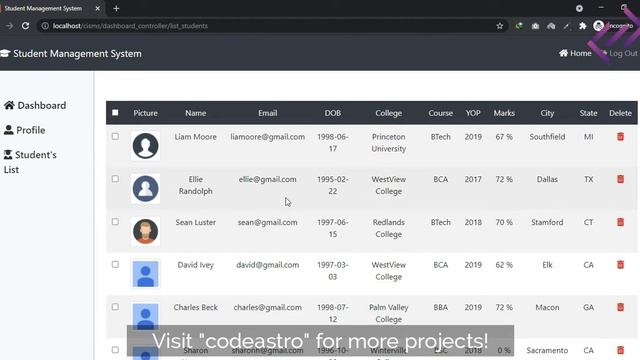Click the Dashboard house icon in sidebar
This screenshot has height=360, width=640.
click(x=9, y=105)
